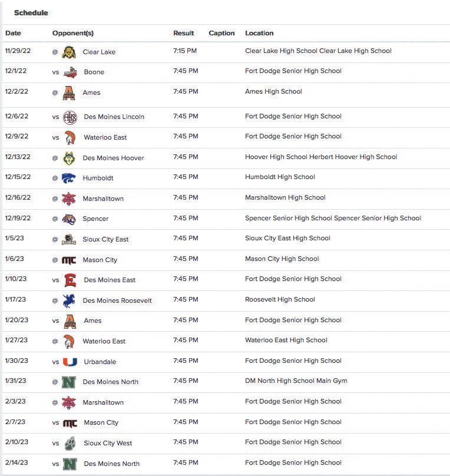Click the Opponent(s) column header
The height and width of the screenshot is (476, 450).
[x=73, y=33]
